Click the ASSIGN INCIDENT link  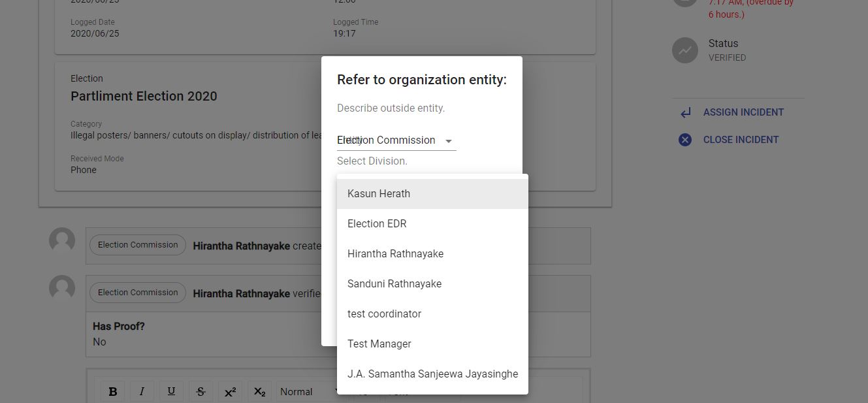point(743,112)
